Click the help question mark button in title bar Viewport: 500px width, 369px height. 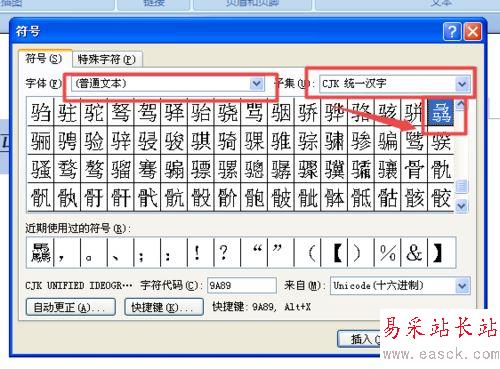click(452, 32)
